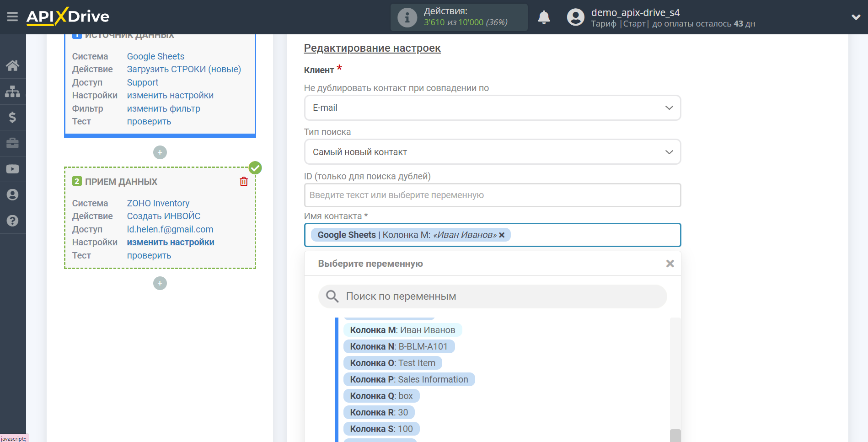Open the help question icon

pyautogui.click(x=12, y=221)
